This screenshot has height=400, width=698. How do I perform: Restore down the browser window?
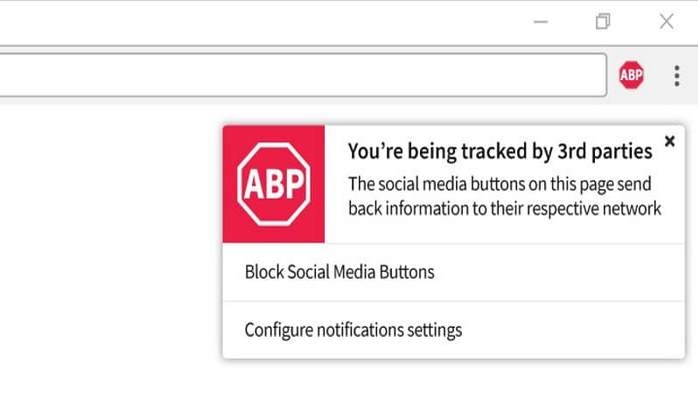point(602,22)
